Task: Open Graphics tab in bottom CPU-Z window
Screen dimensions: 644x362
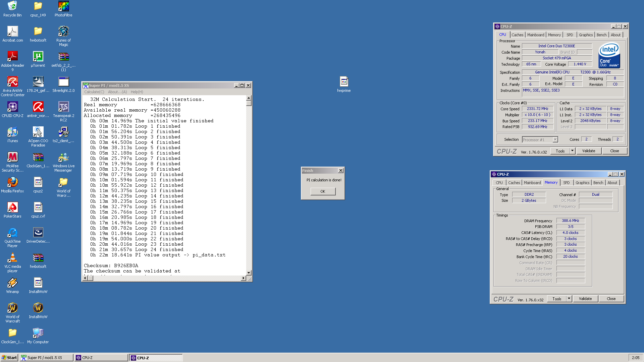Action: pyautogui.click(x=582, y=183)
